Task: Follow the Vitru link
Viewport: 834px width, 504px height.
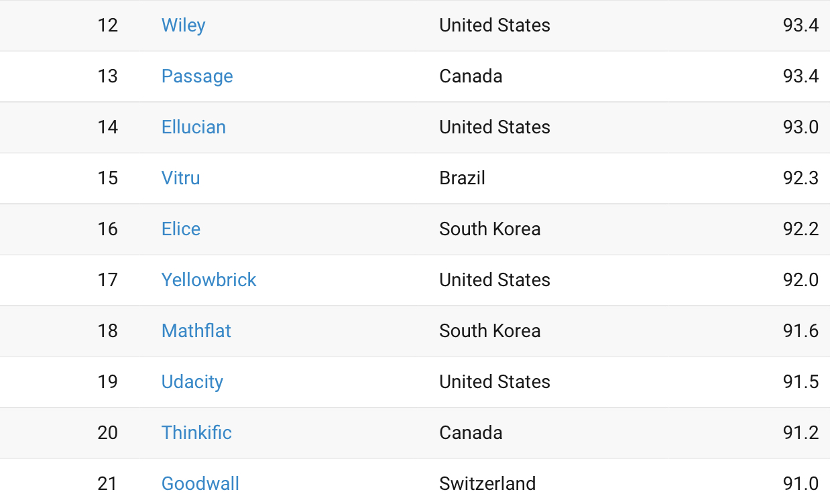Action: point(180,178)
